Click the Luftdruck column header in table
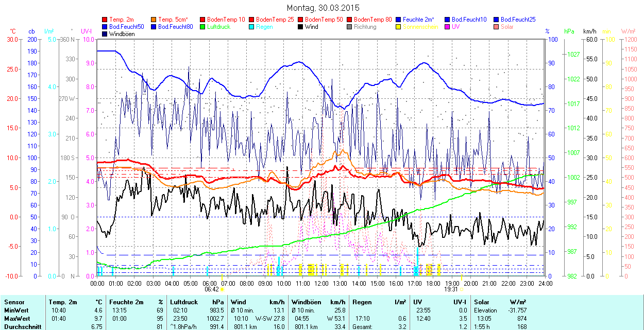644x330 pixels. click(184, 302)
